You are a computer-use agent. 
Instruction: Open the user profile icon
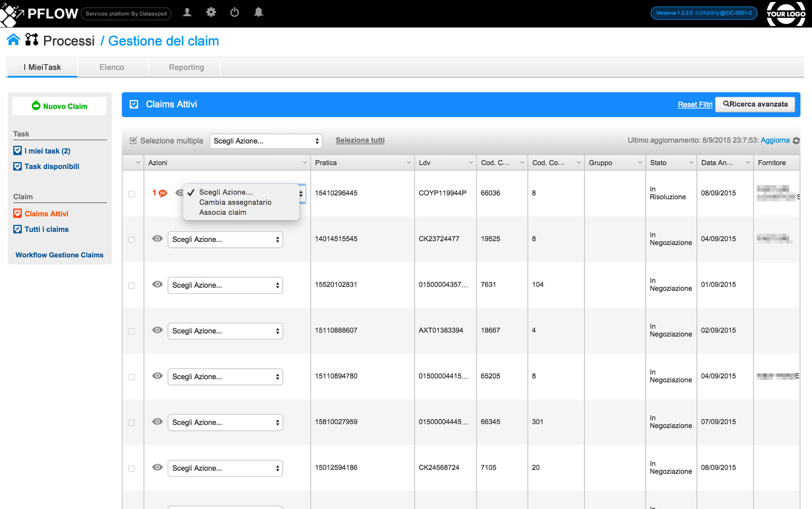pyautogui.click(x=187, y=13)
